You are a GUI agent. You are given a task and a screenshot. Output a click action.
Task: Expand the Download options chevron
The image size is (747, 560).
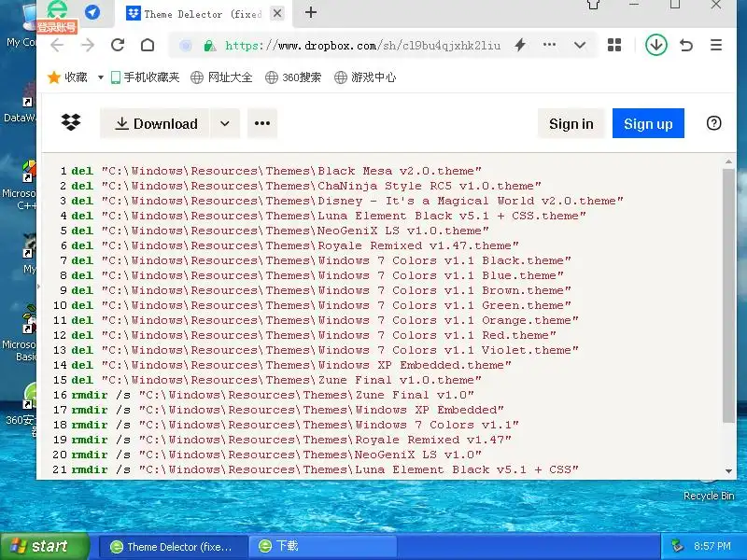(x=225, y=124)
